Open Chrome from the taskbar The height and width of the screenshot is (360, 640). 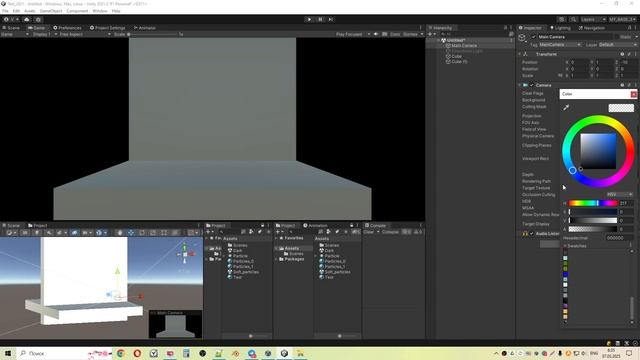(121, 353)
